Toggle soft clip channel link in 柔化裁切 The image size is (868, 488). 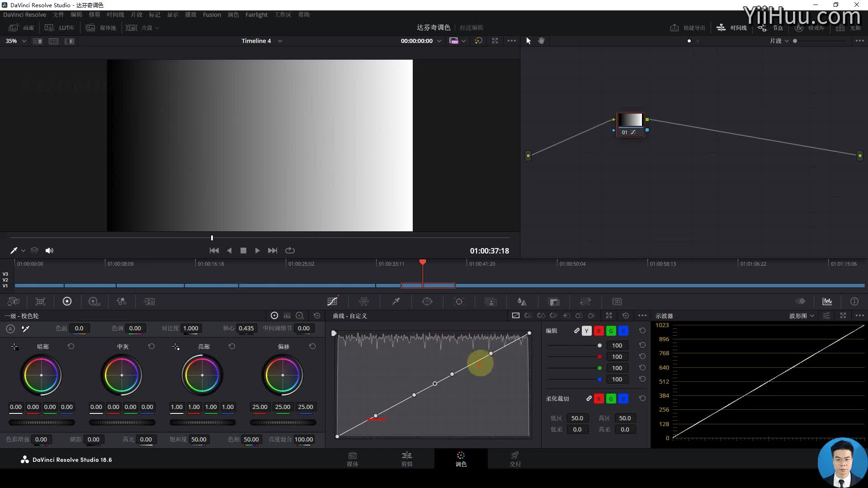tap(589, 399)
